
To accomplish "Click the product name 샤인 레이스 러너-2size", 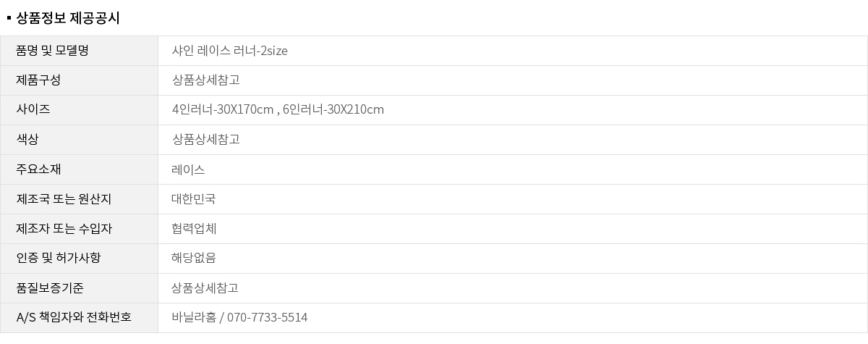I will pyautogui.click(x=229, y=51).
